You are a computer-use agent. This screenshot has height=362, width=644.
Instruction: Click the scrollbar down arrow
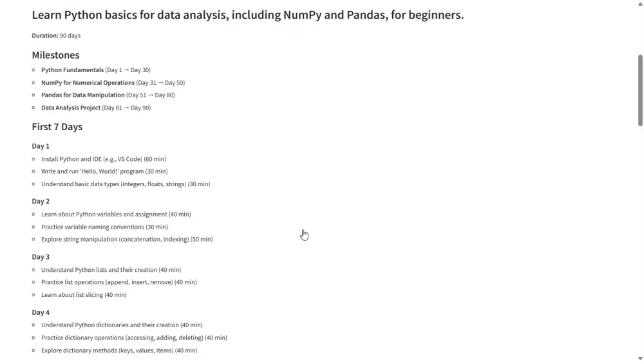(x=640, y=358)
